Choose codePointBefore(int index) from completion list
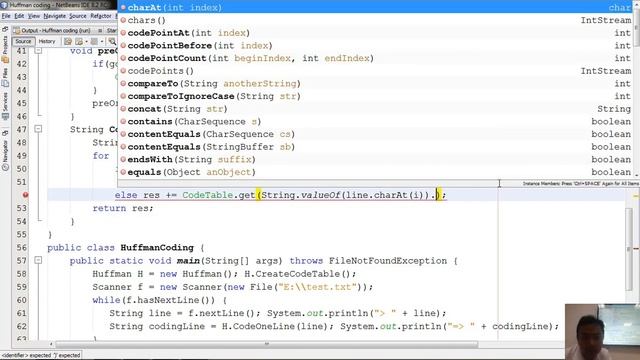This screenshot has width=640, height=360. click(x=376, y=45)
